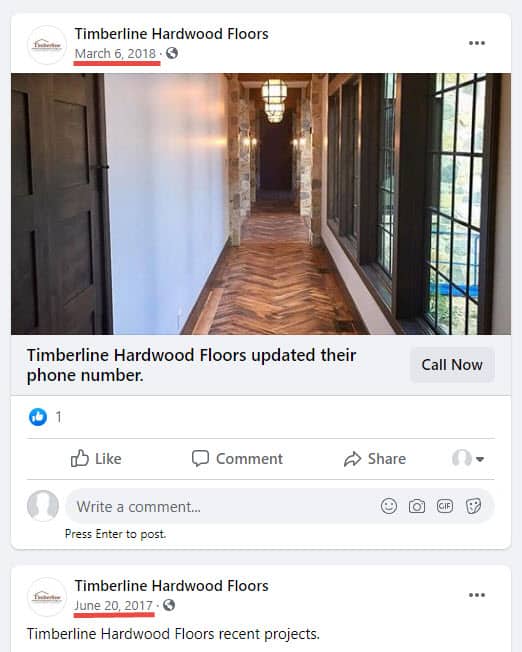This screenshot has height=652, width=522.
Task: Open the March 6, 2018 date link
Action: [115, 54]
